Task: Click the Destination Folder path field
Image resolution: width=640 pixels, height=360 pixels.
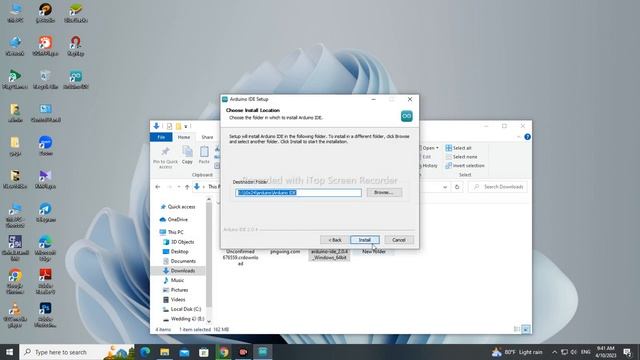Action: click(x=298, y=193)
